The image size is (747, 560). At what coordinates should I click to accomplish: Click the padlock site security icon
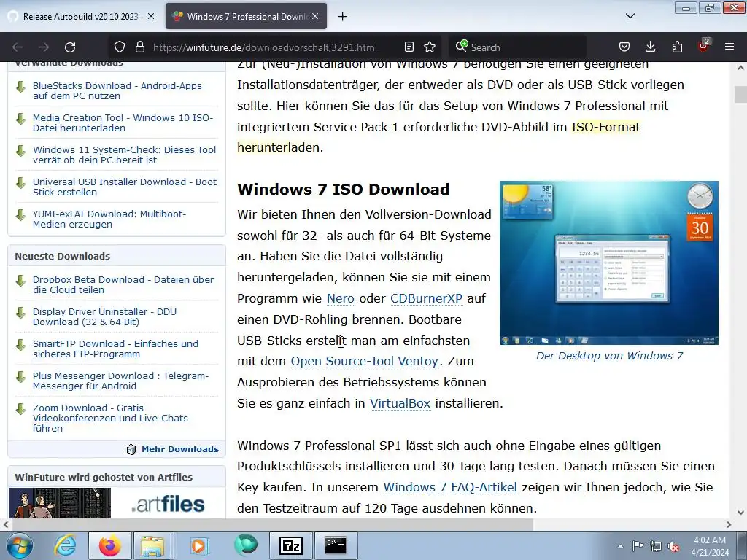click(139, 47)
